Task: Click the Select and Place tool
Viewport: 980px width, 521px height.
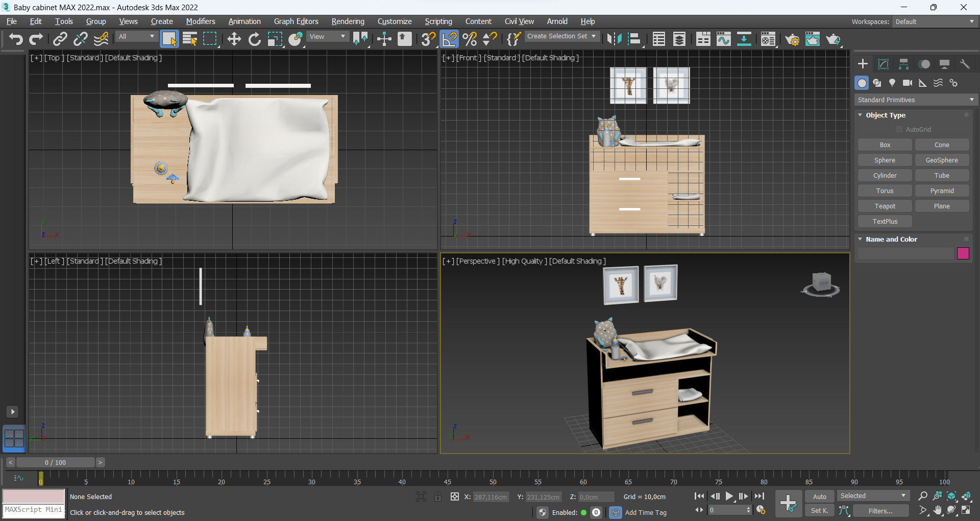Action: tap(296, 39)
